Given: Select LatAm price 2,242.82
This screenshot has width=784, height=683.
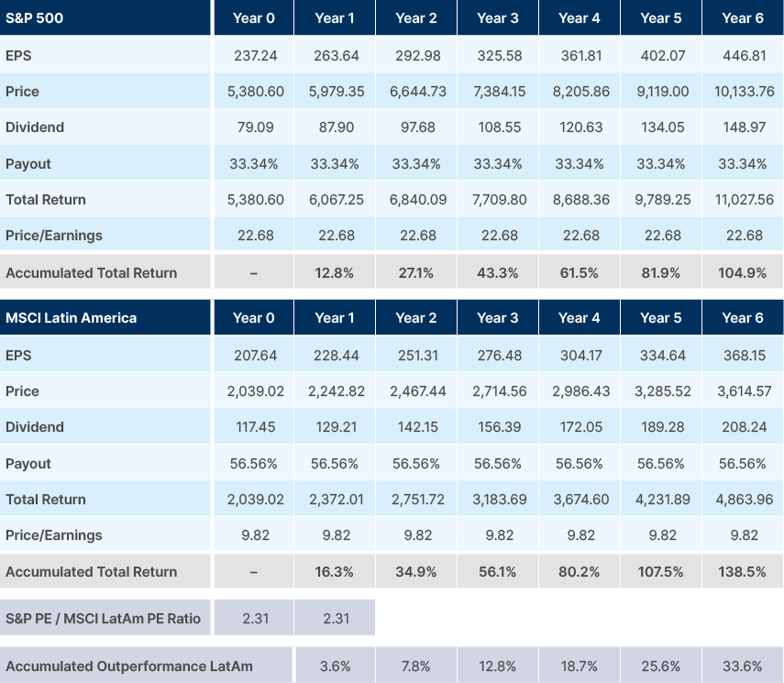Looking at the screenshot, I should pos(337,391).
